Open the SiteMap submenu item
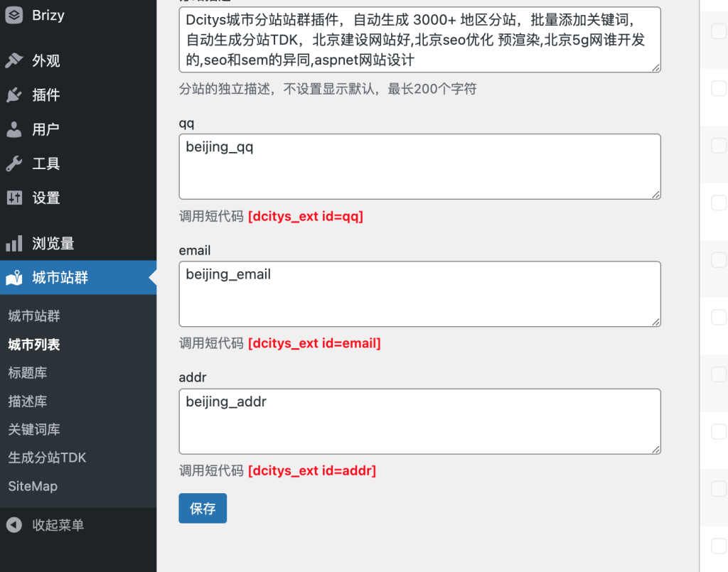The width and height of the screenshot is (728, 572). pos(33,487)
